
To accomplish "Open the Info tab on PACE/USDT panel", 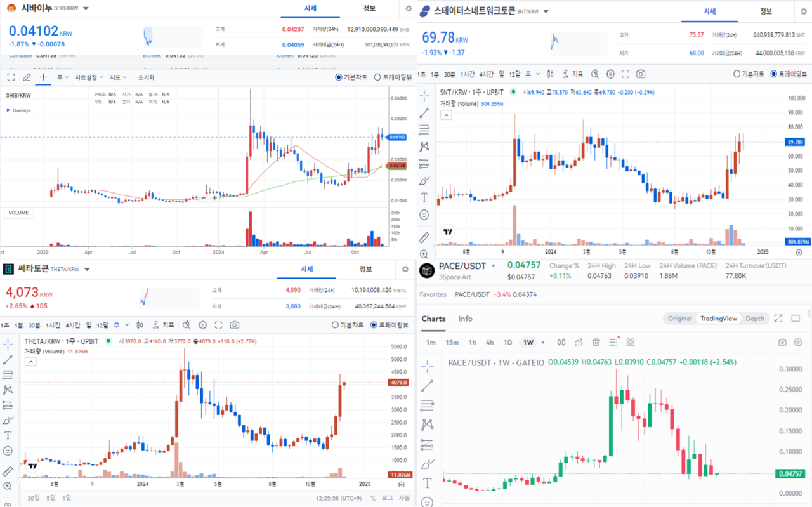I will coord(465,319).
